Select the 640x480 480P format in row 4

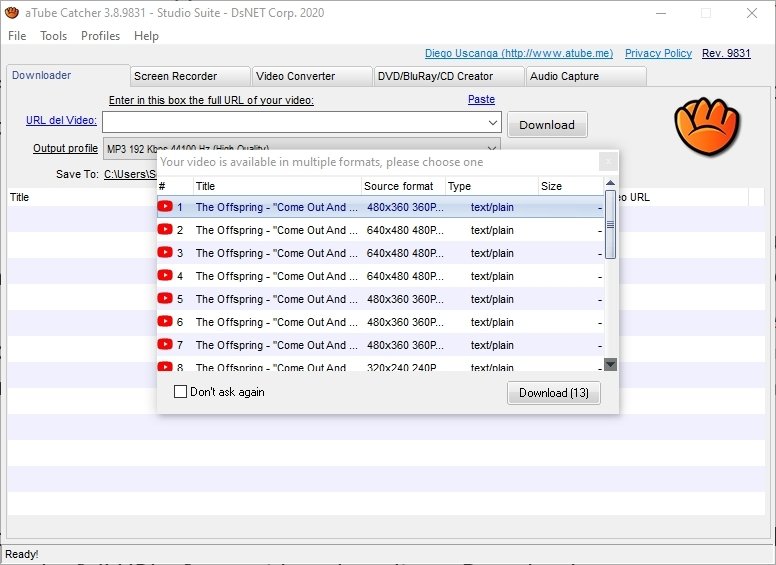pos(405,276)
